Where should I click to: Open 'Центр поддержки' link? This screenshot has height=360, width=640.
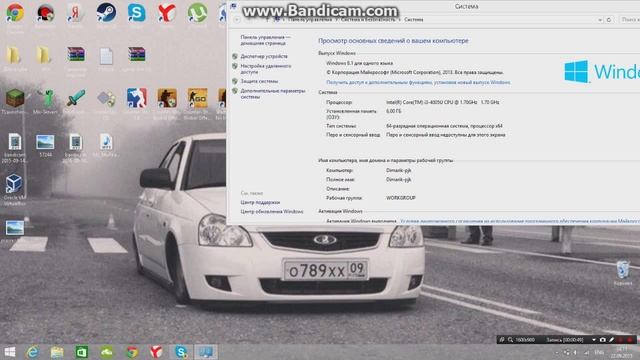pos(260,202)
